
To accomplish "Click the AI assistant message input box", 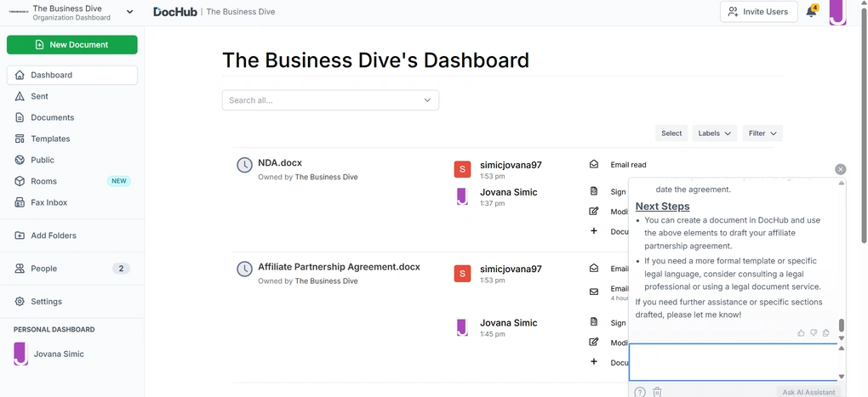I will (732, 362).
